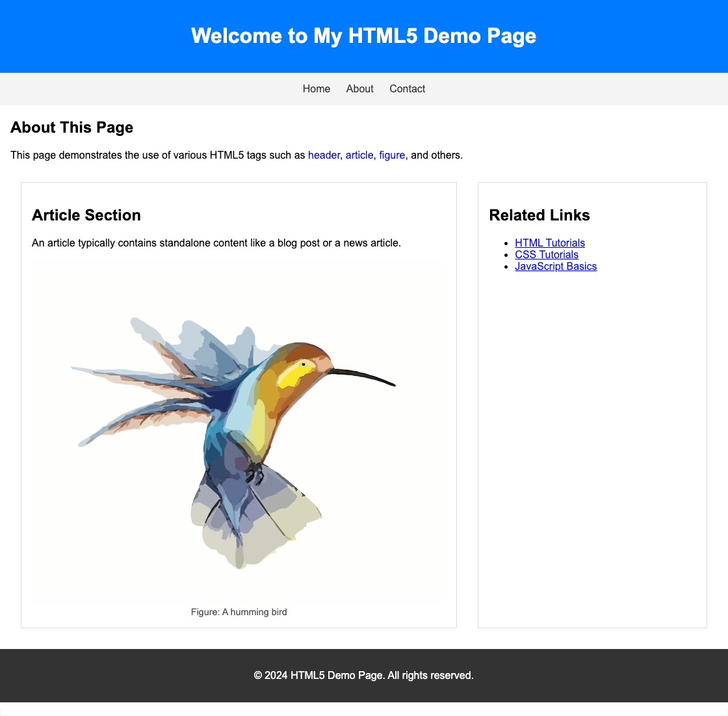Select the bullet beside HTML Tutorials
Screen dimensions: 728x716
pyautogui.click(x=506, y=243)
